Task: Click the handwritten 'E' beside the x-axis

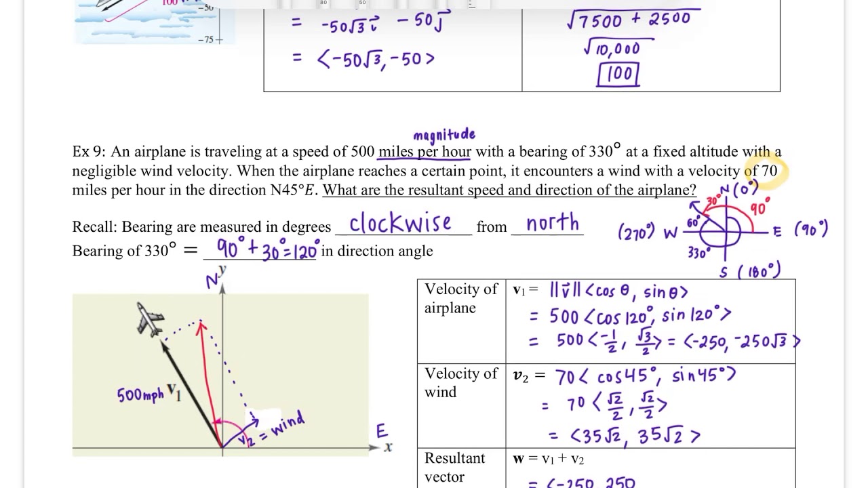Action: 382,432
